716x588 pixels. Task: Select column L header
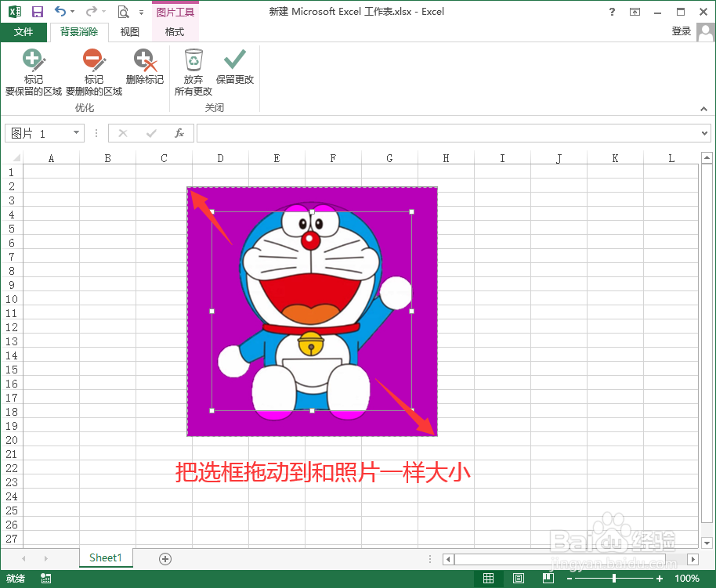pos(671,158)
